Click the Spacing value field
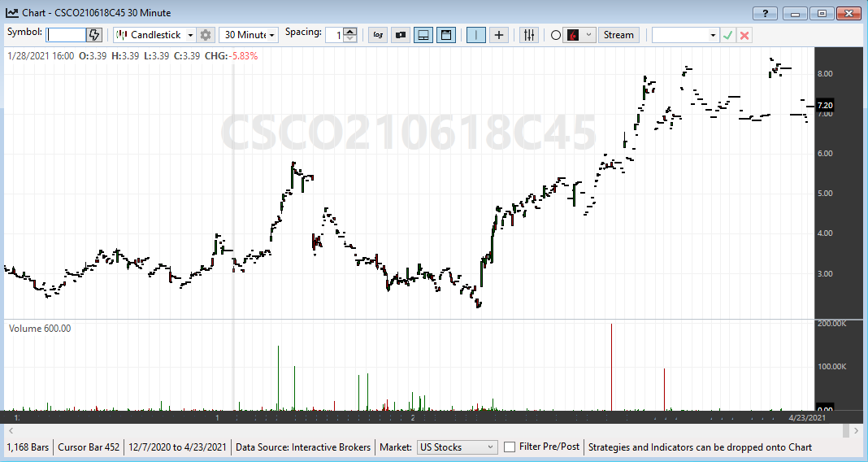Viewport: 868px width, 462px height. click(334, 35)
